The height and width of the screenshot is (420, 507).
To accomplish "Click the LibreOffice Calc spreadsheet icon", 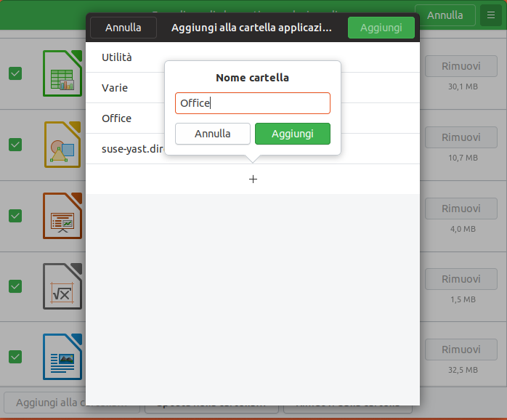I will 62,73.
